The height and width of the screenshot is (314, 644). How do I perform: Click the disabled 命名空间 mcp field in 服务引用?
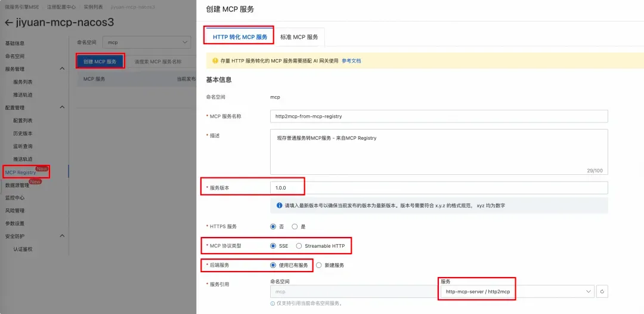(353, 291)
